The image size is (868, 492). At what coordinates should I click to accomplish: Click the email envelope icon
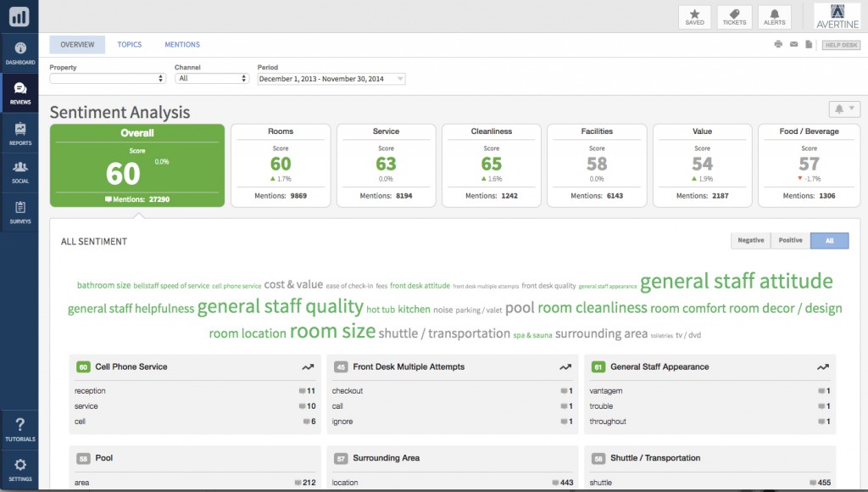793,44
